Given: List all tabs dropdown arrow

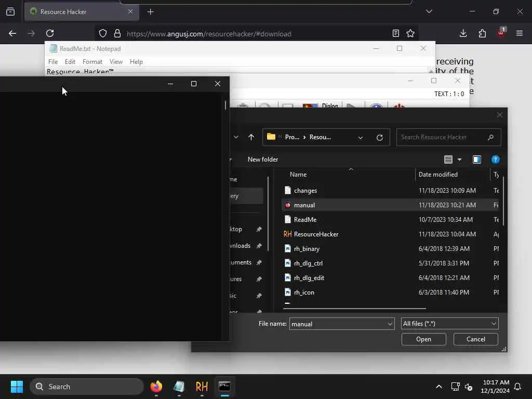Looking at the screenshot, I should pyautogui.click(x=429, y=11).
